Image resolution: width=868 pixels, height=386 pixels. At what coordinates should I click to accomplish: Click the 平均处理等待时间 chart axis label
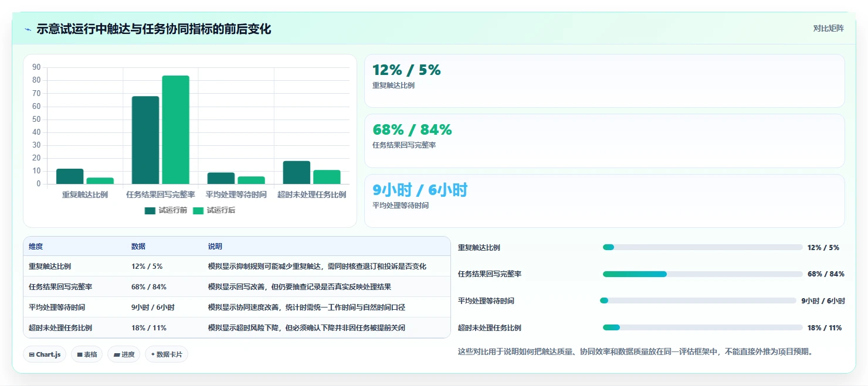236,194
